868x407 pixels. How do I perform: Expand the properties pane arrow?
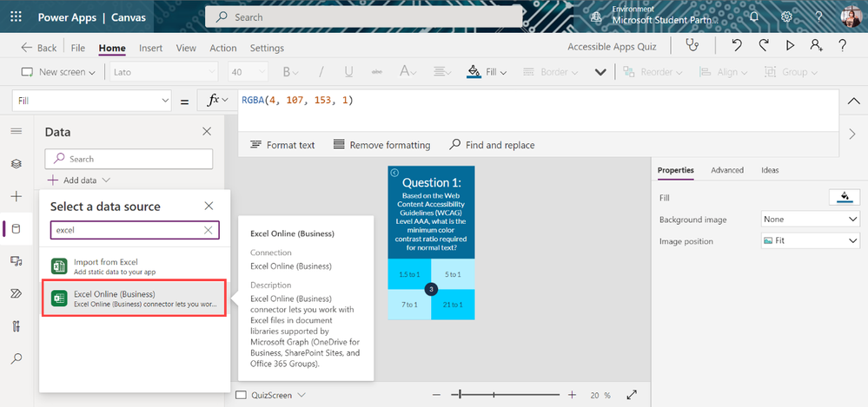click(x=852, y=134)
